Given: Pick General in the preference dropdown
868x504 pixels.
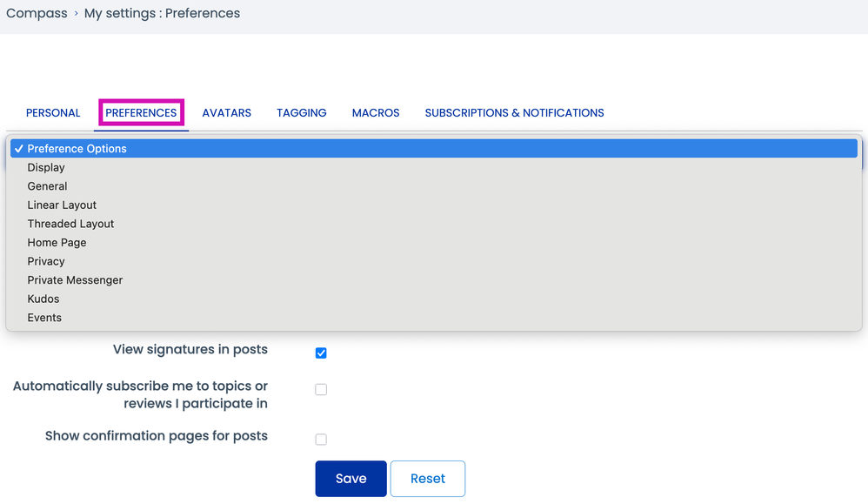Looking at the screenshot, I should point(47,186).
